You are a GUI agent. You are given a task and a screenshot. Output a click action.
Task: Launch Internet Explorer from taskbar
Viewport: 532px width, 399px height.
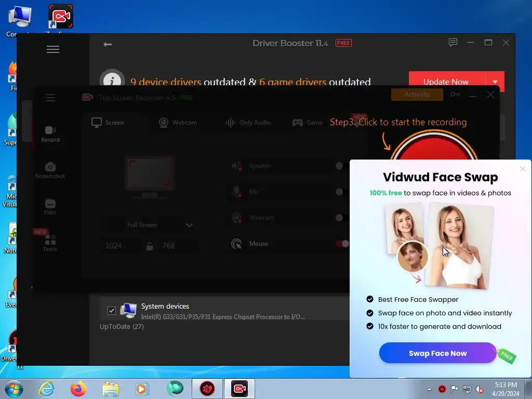pyautogui.click(x=46, y=389)
